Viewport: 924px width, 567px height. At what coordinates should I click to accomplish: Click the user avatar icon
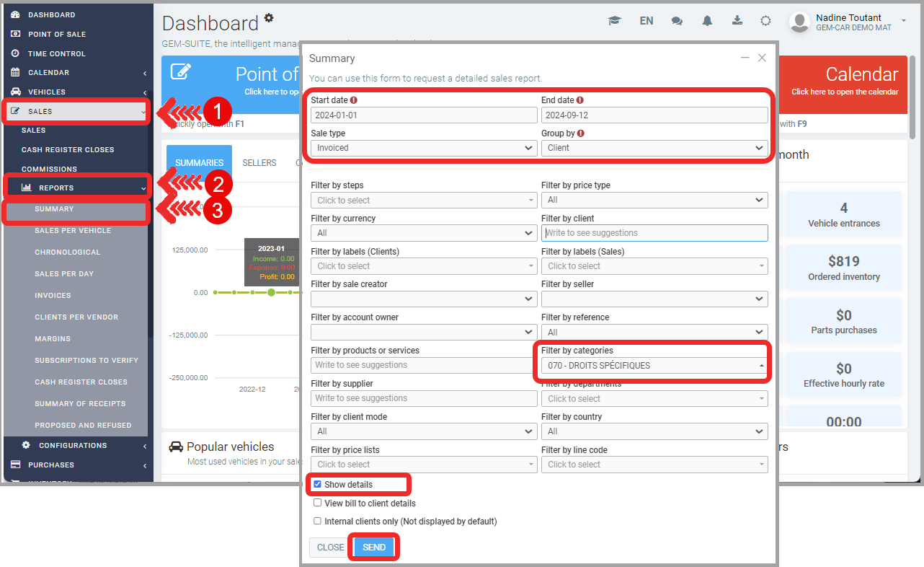point(799,22)
